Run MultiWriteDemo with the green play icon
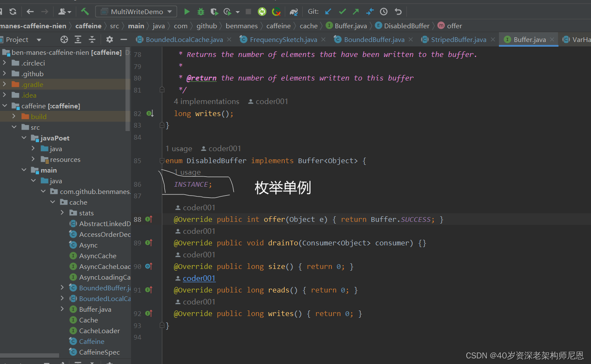 (x=187, y=12)
